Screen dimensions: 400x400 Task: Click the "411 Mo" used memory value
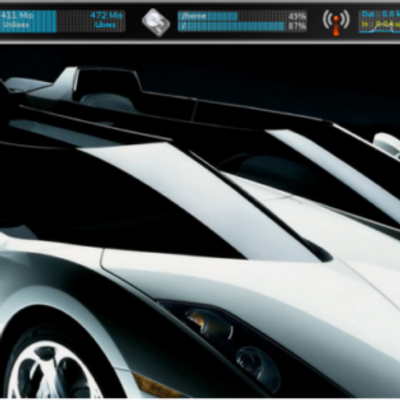tap(17, 15)
